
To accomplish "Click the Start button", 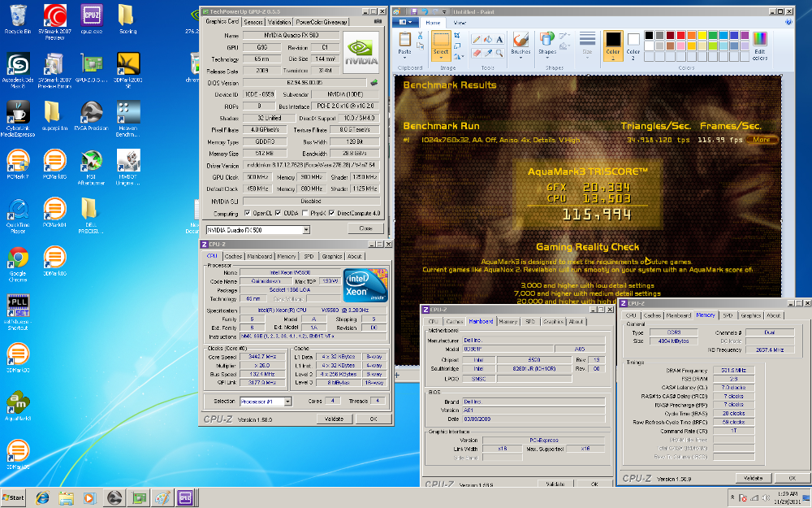I will 14,497.
